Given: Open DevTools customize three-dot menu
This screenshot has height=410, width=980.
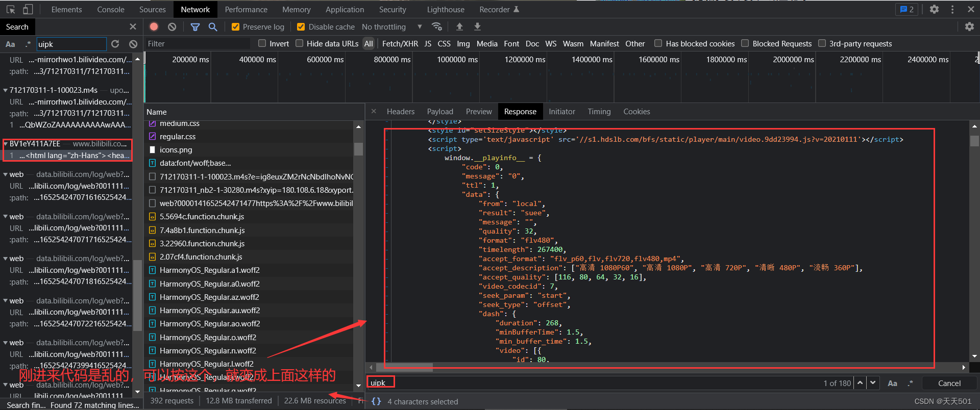Looking at the screenshot, I should [x=952, y=9].
